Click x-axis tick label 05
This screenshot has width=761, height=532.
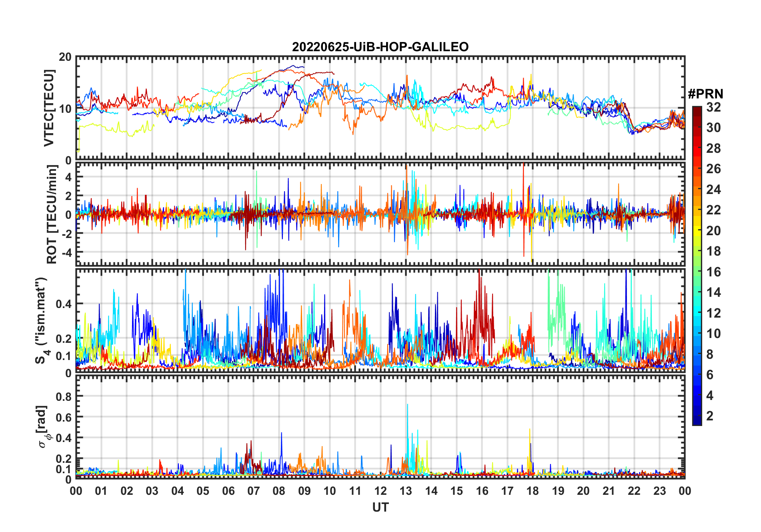point(203,491)
